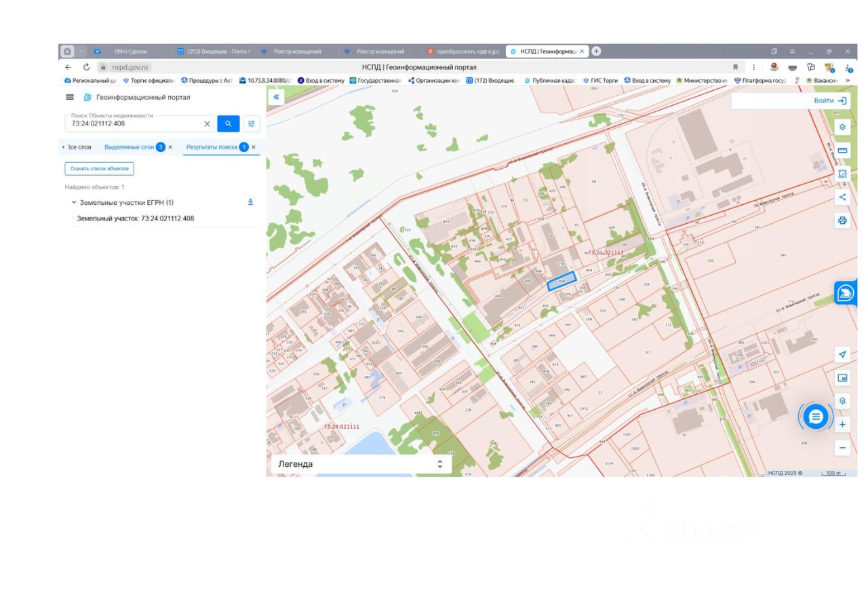
Task: Click Войти login button
Action: pyautogui.click(x=829, y=100)
